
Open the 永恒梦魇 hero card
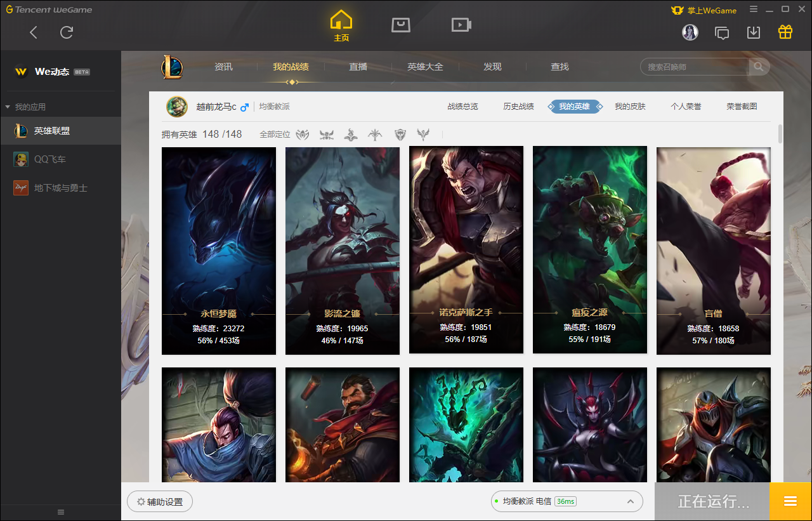219,251
